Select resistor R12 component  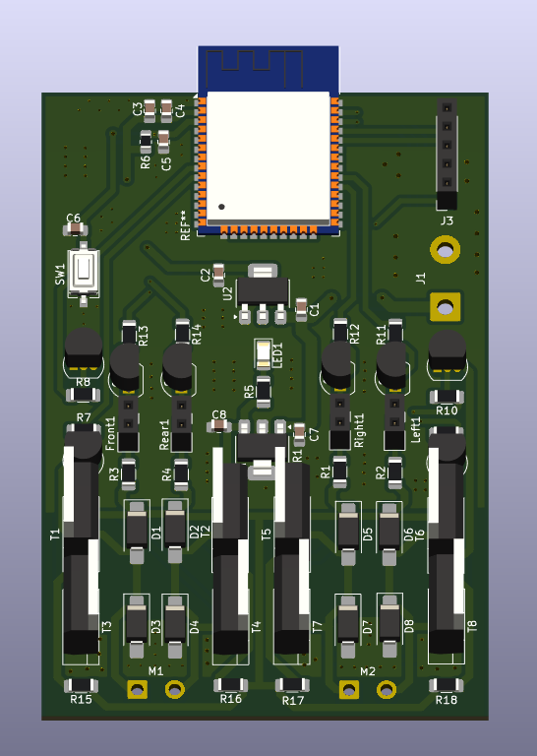point(340,331)
